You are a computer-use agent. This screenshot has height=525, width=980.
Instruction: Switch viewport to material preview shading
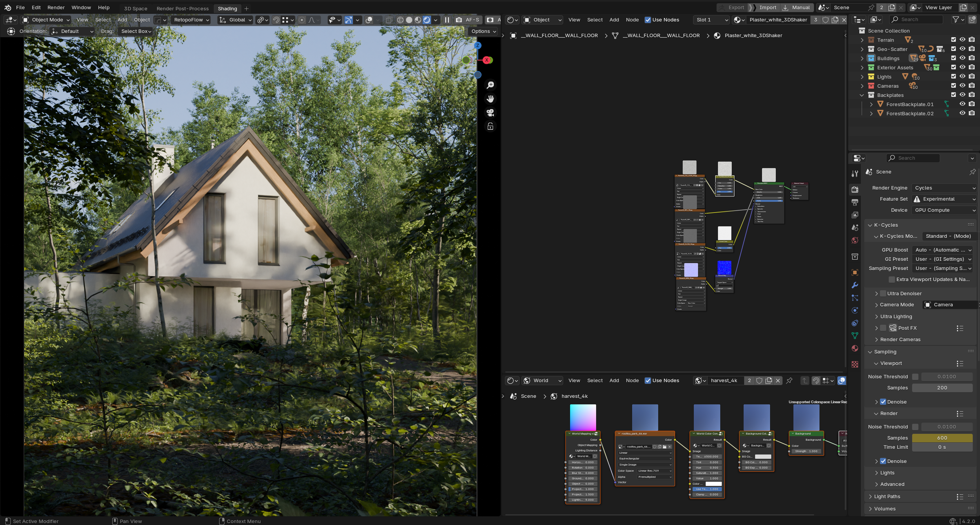(x=418, y=20)
